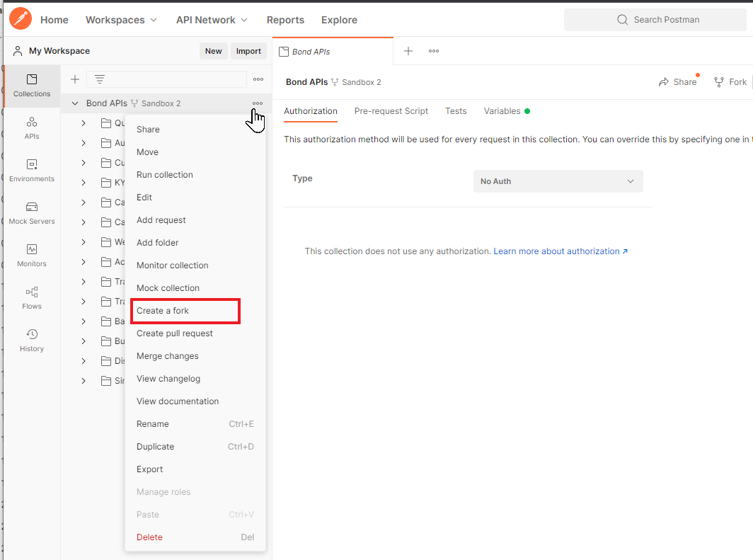Screen dimensions: 753x560
Task: Click the Bond APIs tab document icon
Action: pyautogui.click(x=284, y=52)
